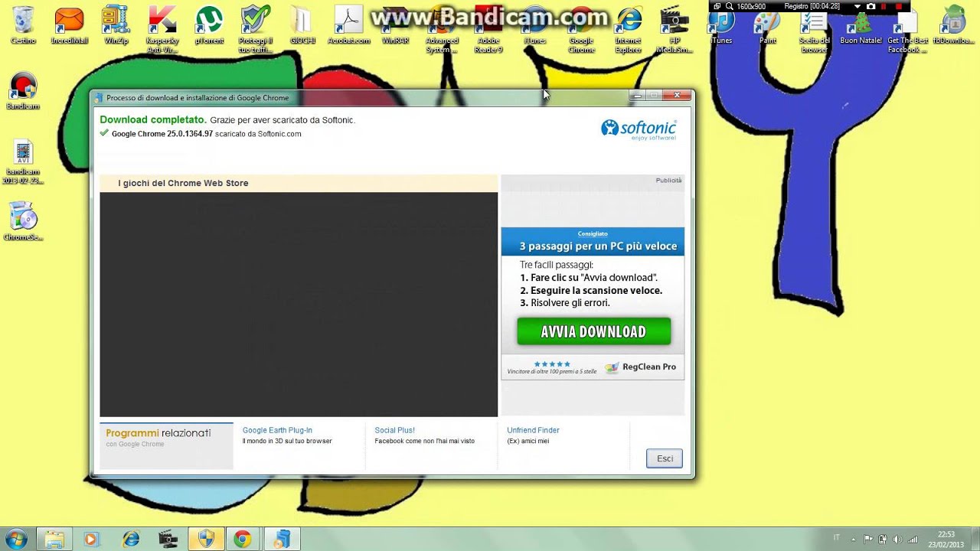The height and width of the screenshot is (551, 980).
Task: Click the green AVVIA DOWNLOAD button
Action: 593,331
